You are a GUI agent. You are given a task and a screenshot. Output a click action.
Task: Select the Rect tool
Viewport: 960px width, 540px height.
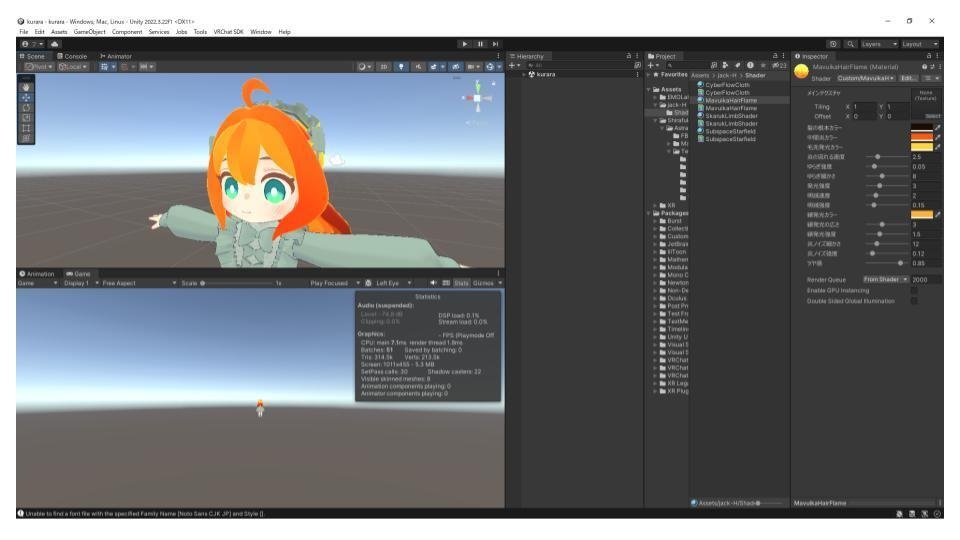tap(26, 128)
